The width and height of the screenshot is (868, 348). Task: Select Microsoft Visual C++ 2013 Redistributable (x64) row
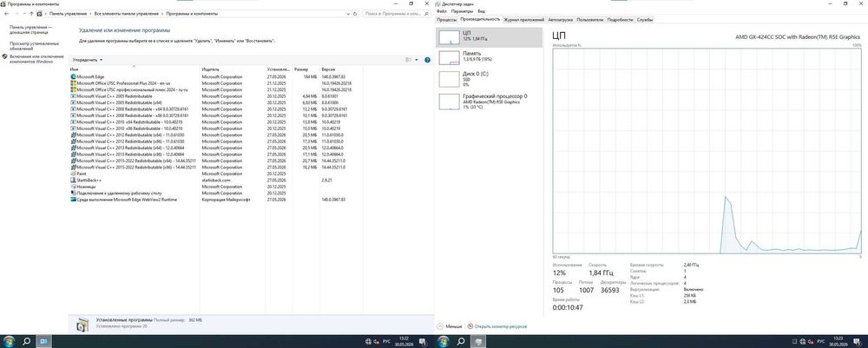click(216, 148)
